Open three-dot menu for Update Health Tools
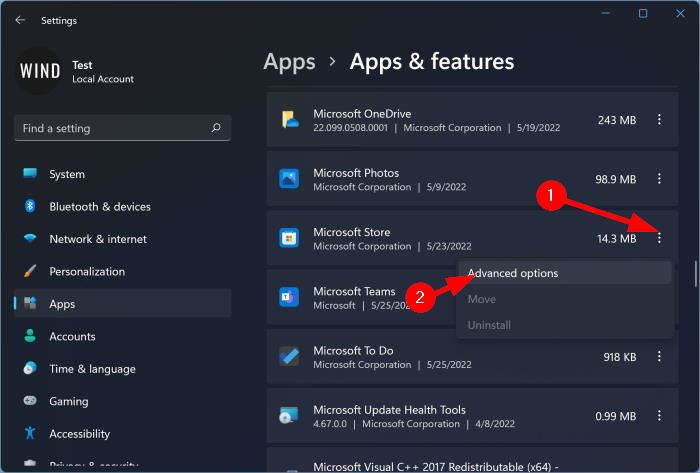 pos(659,416)
